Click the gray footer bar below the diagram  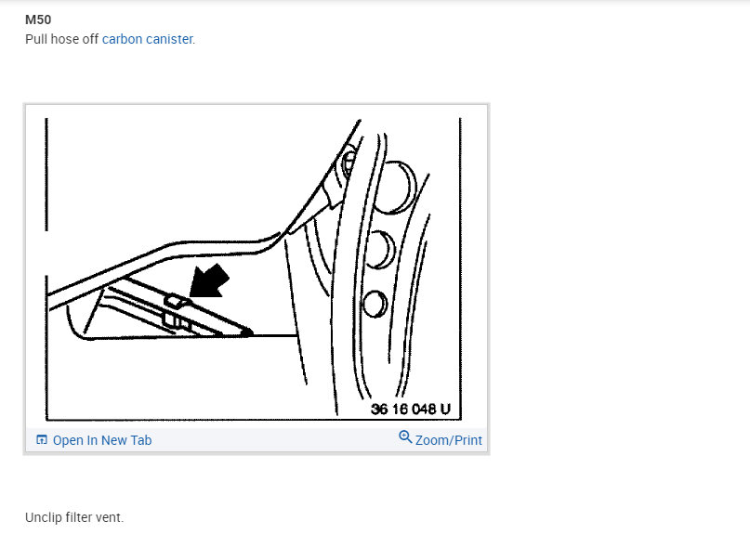point(257,439)
